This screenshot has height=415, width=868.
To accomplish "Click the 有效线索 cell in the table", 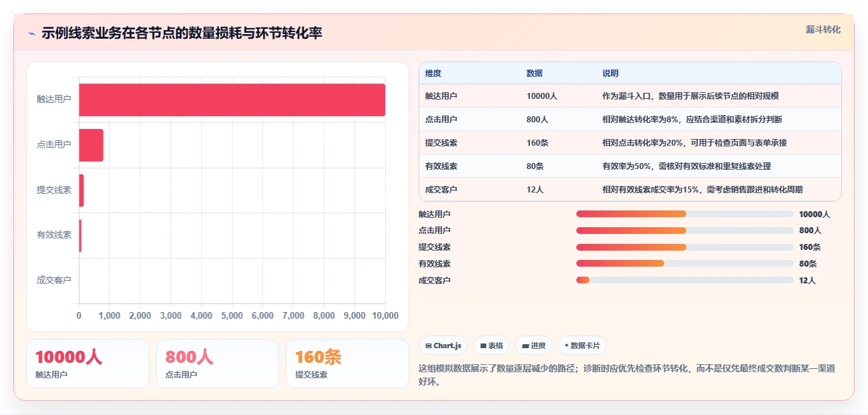I will tap(441, 166).
